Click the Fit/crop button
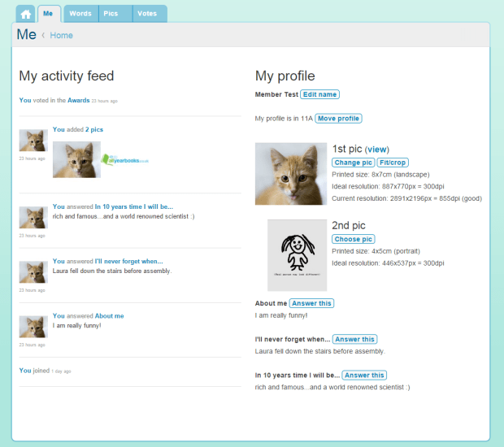 pos(393,163)
